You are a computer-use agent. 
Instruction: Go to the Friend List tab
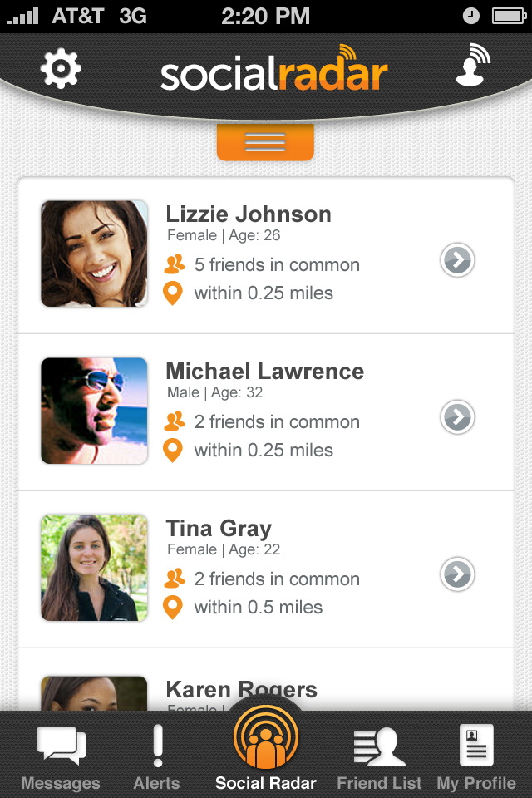coord(379,757)
